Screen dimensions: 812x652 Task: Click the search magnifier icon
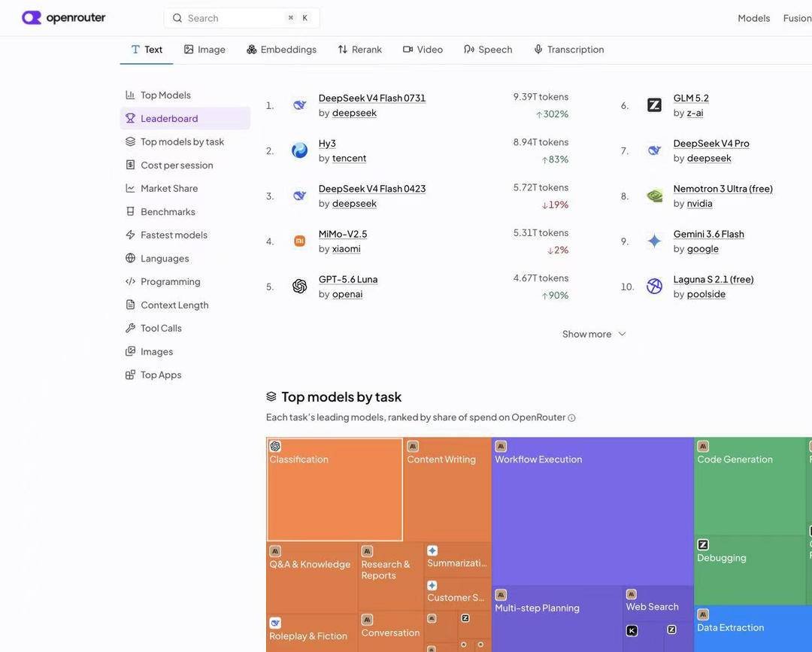click(x=177, y=18)
